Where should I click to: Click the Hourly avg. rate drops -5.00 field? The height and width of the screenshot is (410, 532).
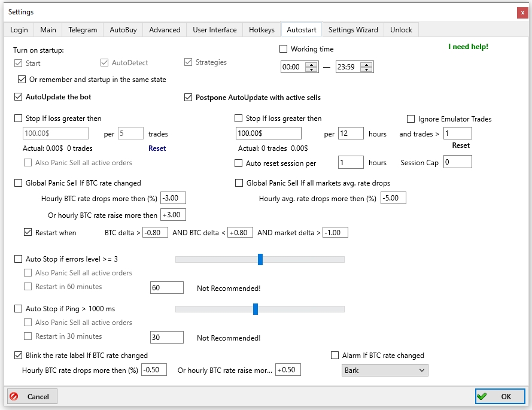[x=393, y=198]
